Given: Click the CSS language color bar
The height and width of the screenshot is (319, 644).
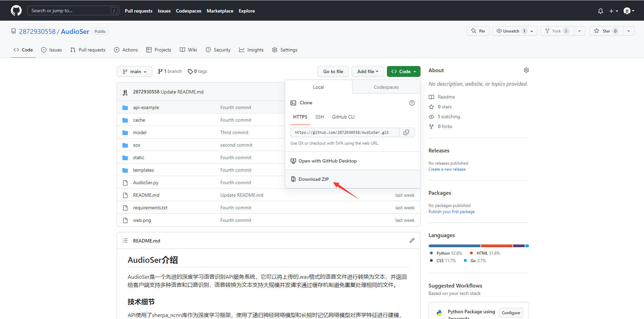Looking at the screenshot, I should [x=519, y=246].
